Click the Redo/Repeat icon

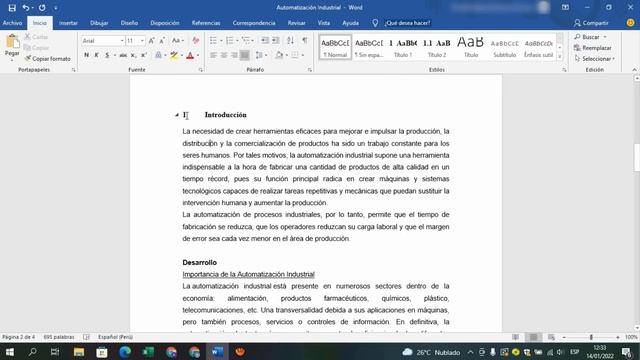(42, 8)
